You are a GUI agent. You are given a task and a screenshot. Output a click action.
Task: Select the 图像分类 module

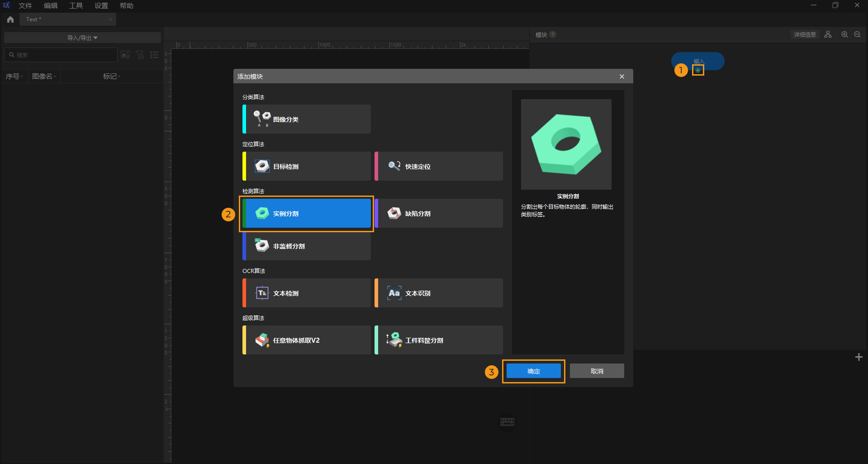click(307, 119)
